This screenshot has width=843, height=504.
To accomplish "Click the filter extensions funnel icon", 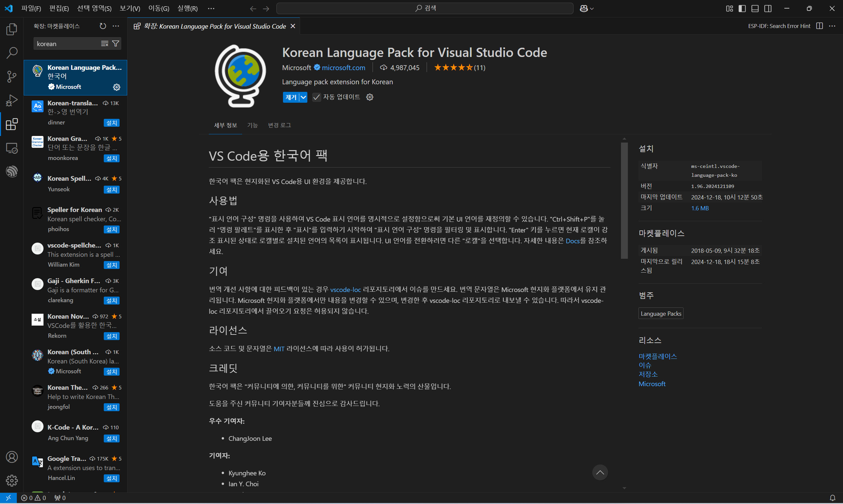I will click(116, 43).
